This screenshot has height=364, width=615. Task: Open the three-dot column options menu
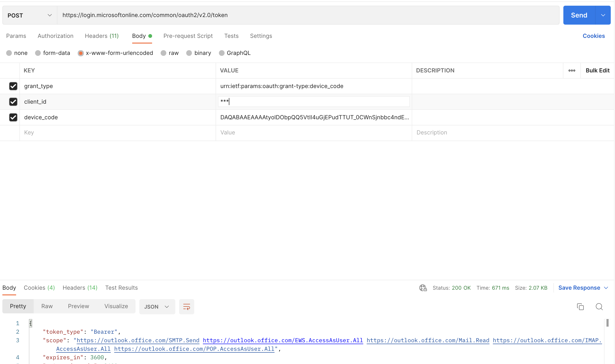pos(572,71)
